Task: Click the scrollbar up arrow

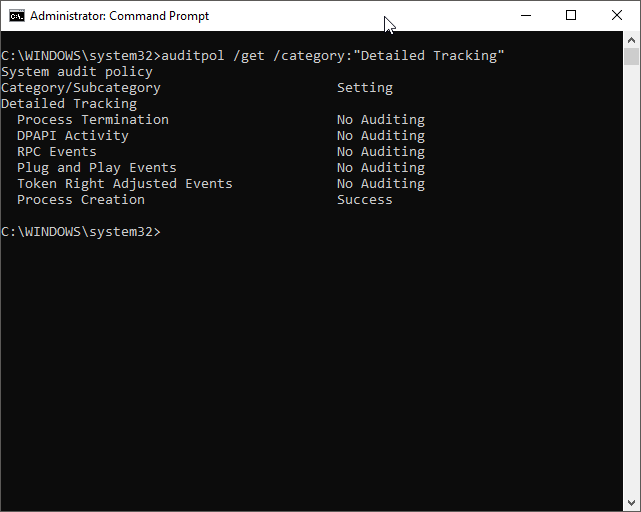Action: pyautogui.click(x=631, y=40)
